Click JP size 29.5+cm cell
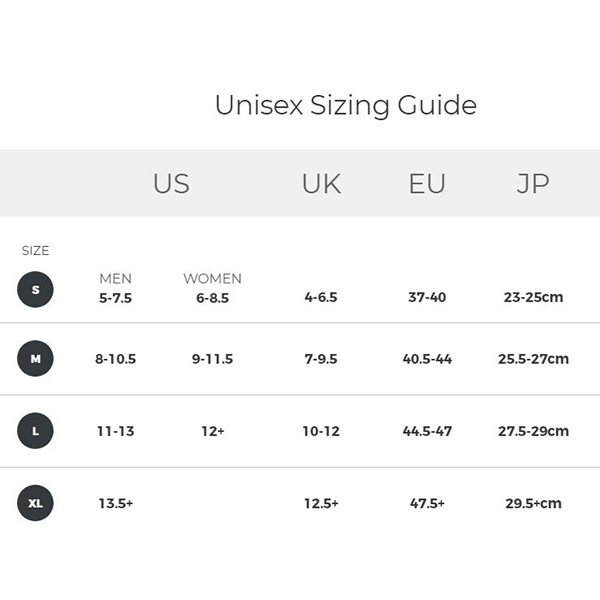 click(533, 503)
